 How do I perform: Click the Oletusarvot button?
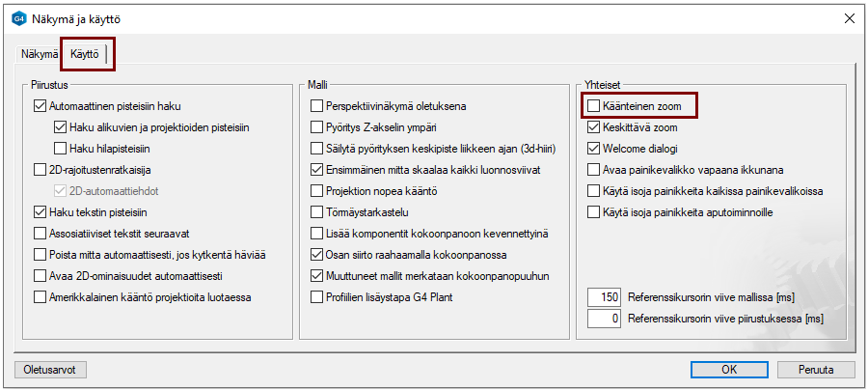pos(52,369)
